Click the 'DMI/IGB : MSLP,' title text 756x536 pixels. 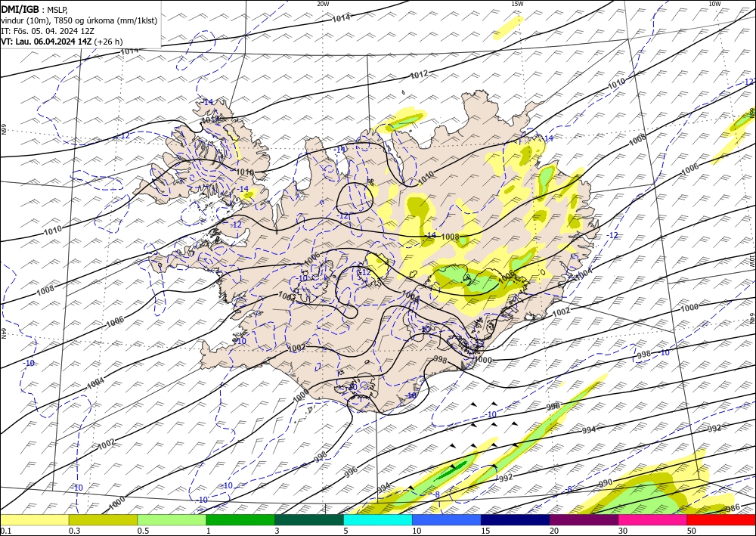coord(35,9)
